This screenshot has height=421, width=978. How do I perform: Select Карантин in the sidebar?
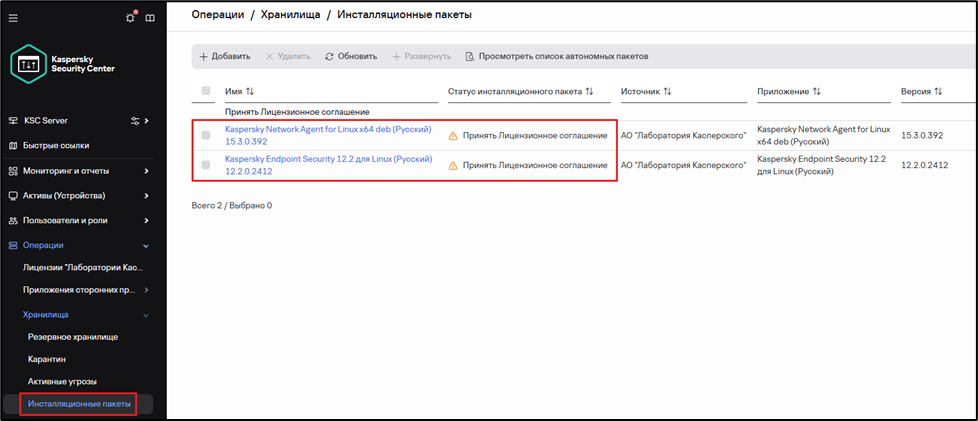click(47, 359)
